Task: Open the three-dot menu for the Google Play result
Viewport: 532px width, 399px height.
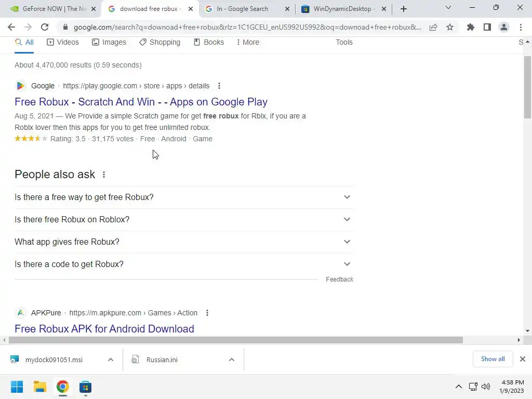Action: (219, 86)
